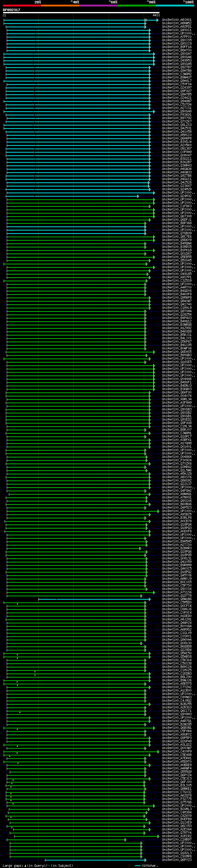Click the cyan alignment bar for UniRef100_A8IHX1
Image resolution: width=197 pixels, height=868 pixels.
81,20
